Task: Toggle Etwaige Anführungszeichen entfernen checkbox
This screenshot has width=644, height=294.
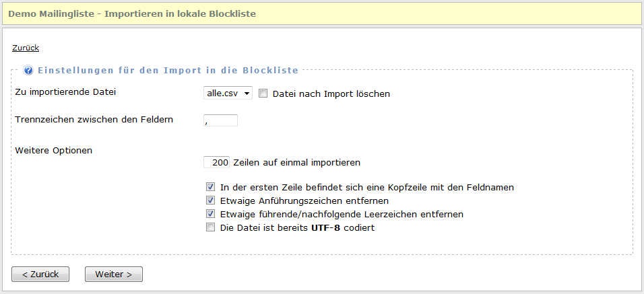Action: 211,200
